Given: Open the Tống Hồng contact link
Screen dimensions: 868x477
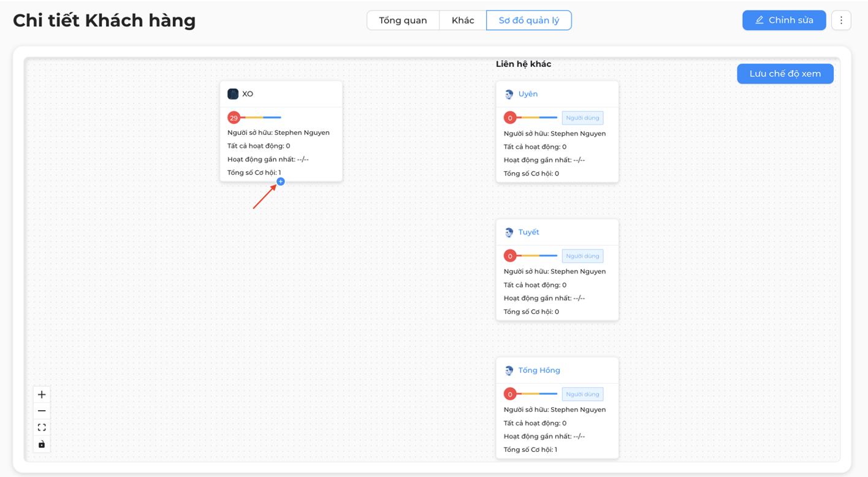Looking at the screenshot, I should tap(539, 370).
